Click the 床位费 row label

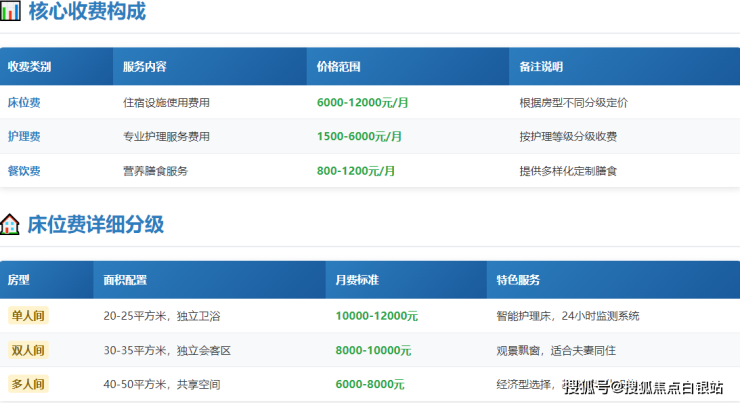pos(24,102)
